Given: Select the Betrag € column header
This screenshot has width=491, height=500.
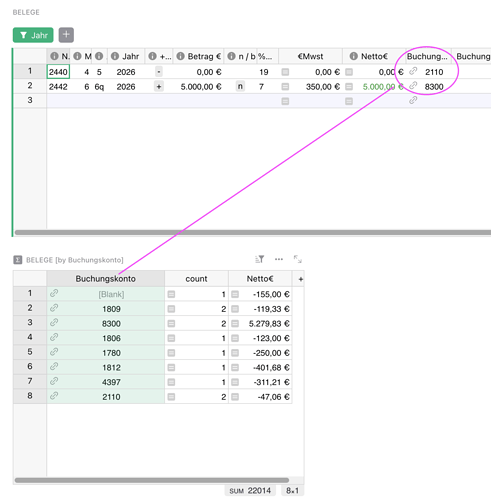Looking at the screenshot, I should click(x=198, y=56).
